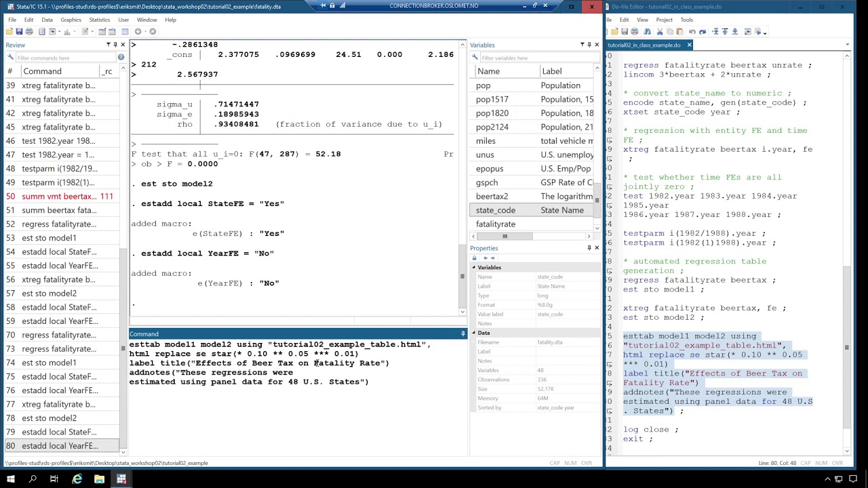Open the Data Editor (edit) icon

[102, 31]
